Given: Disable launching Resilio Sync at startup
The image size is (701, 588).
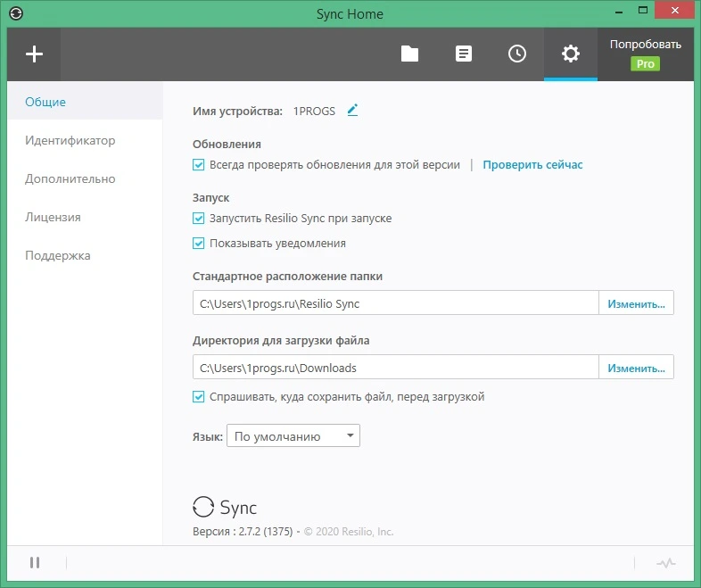Looking at the screenshot, I should tap(199, 219).
